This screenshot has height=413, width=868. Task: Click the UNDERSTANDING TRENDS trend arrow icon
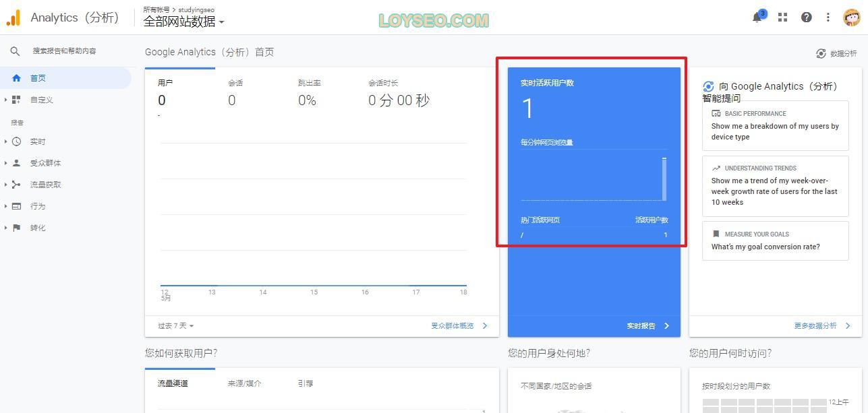(x=716, y=168)
